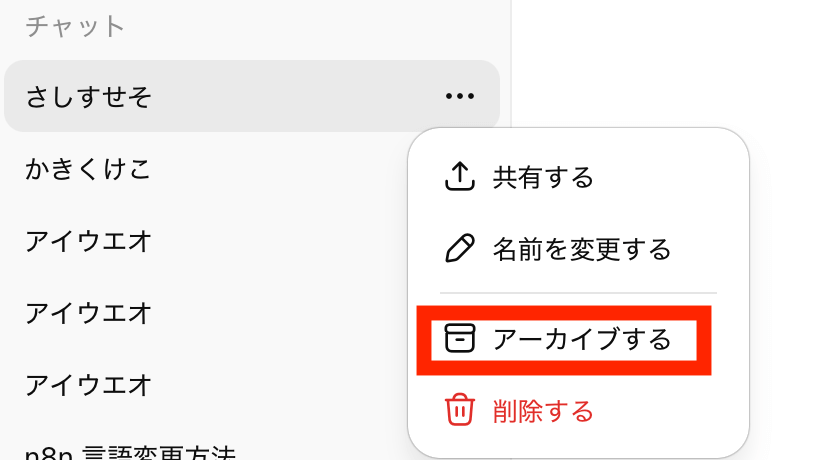Click the red trash can icon
The width and height of the screenshot is (826, 460).
pyautogui.click(x=459, y=409)
